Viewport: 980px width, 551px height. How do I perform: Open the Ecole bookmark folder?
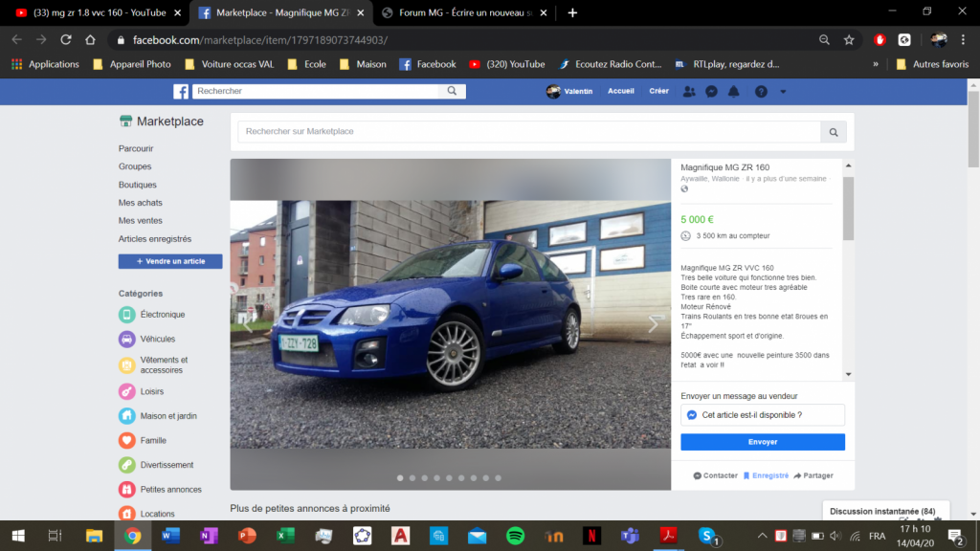tap(307, 64)
